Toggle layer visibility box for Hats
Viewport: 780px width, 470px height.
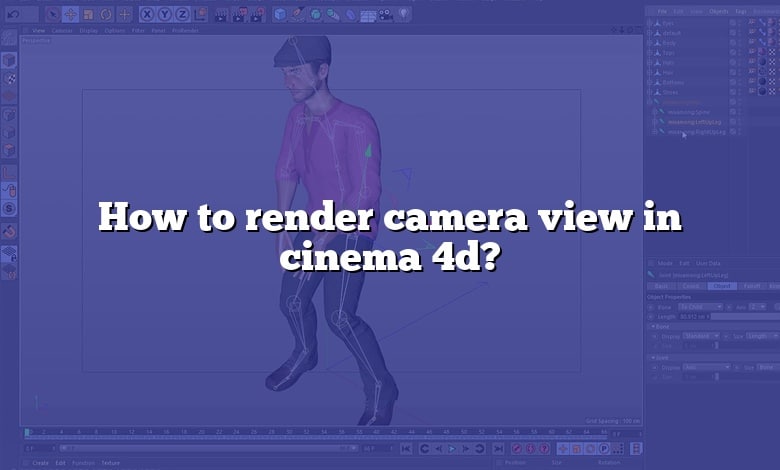click(x=733, y=63)
